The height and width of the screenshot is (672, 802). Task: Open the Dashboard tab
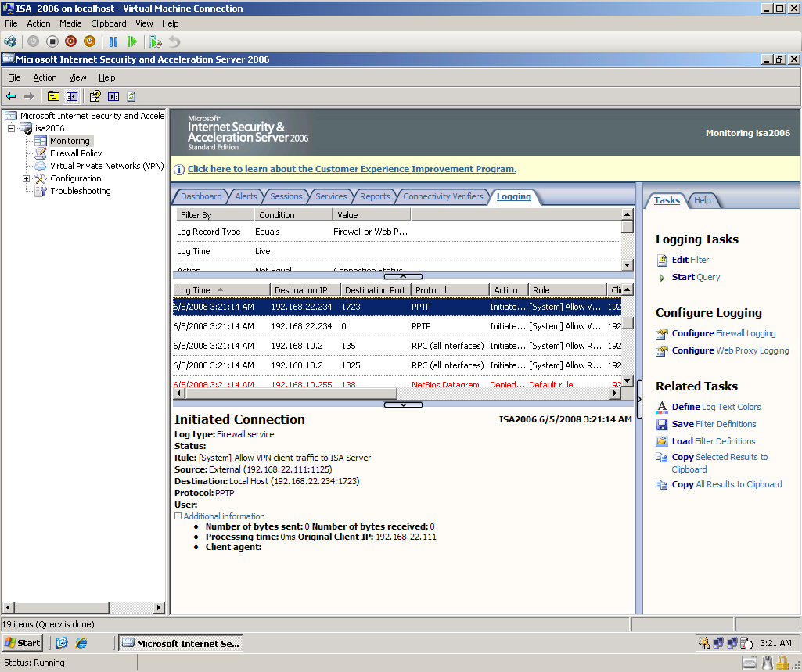click(x=201, y=196)
